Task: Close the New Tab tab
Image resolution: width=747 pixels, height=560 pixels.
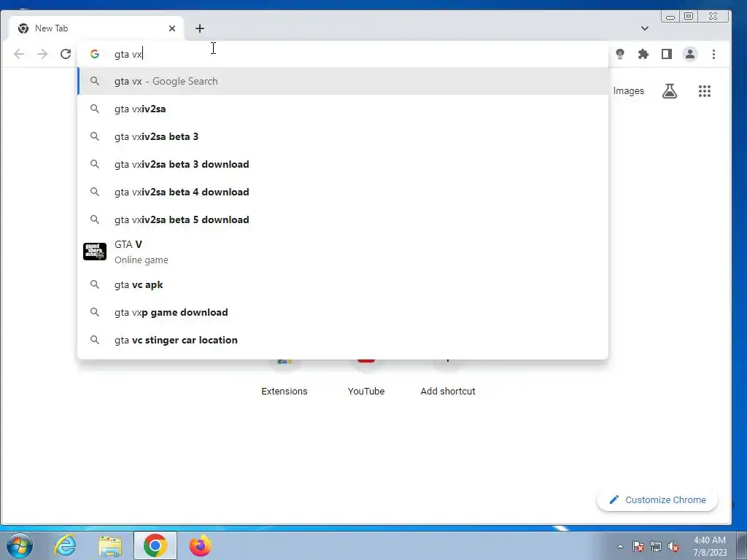Action: (172, 28)
